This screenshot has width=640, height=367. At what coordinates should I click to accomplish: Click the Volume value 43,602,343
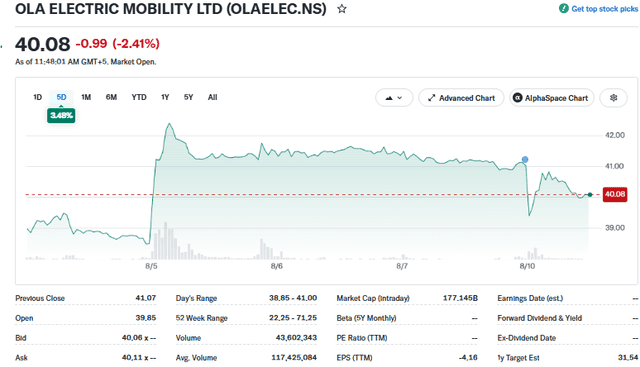coord(296,338)
